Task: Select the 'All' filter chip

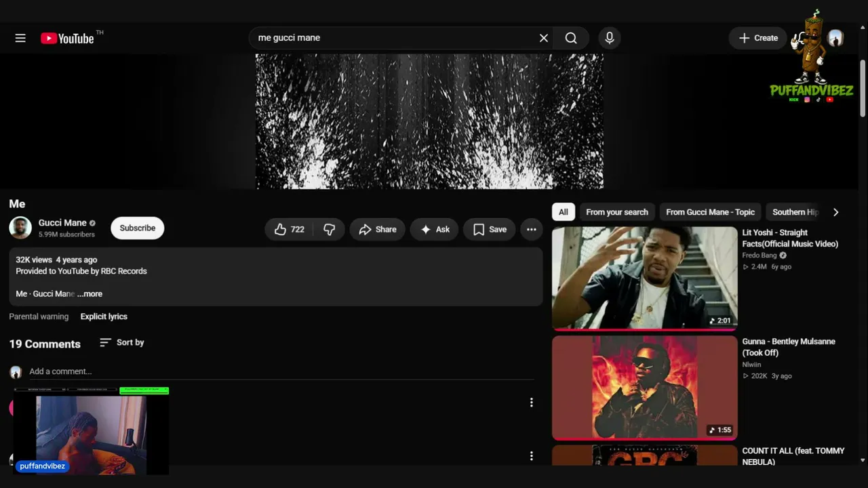Action: point(564,212)
